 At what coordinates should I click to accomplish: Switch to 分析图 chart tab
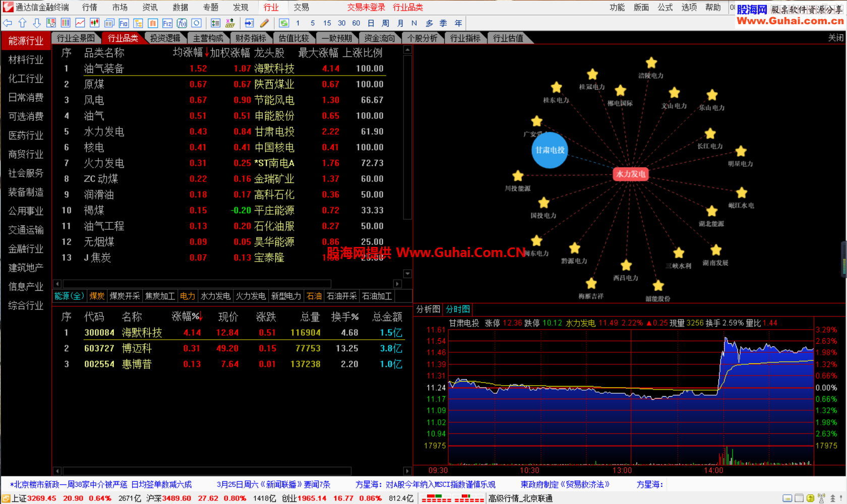(428, 309)
